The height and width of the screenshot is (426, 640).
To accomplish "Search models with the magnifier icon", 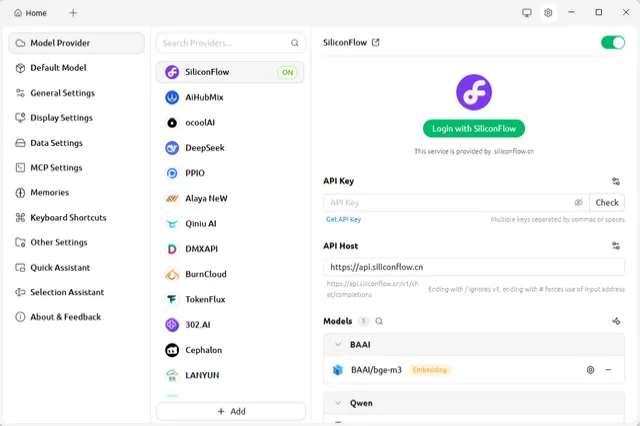I will (379, 322).
